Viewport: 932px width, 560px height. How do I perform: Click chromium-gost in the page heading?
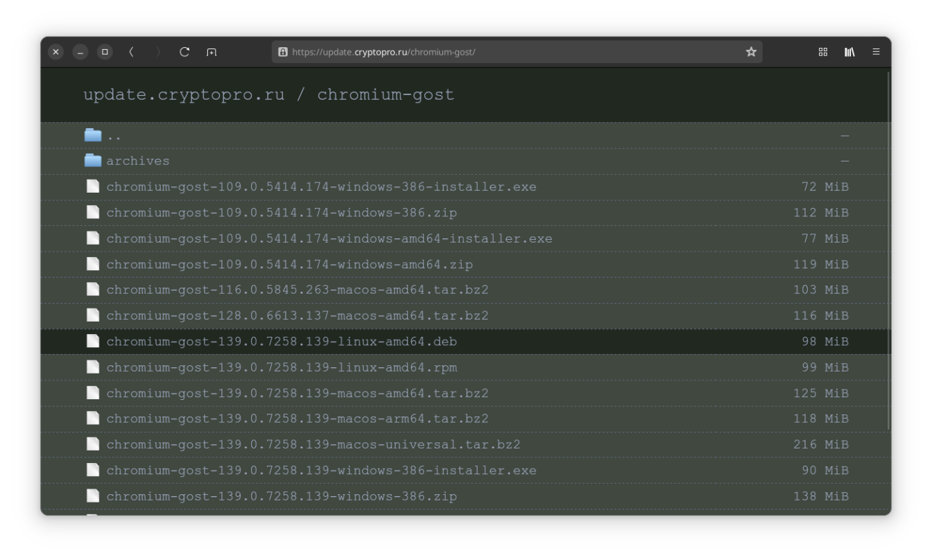click(x=386, y=96)
